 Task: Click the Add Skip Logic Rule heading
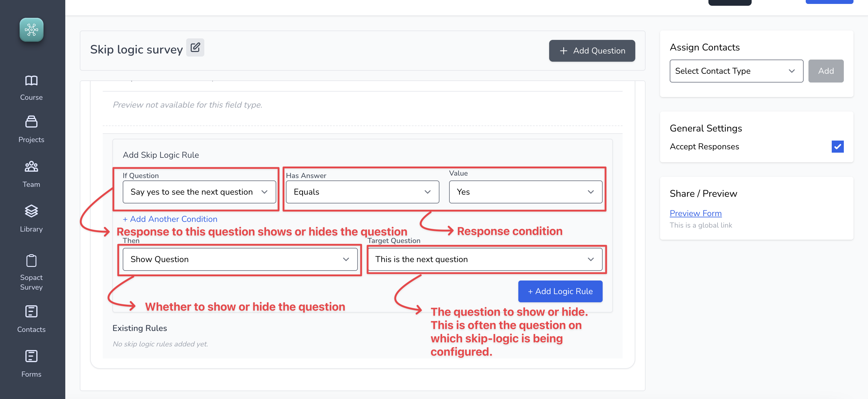[161, 155]
